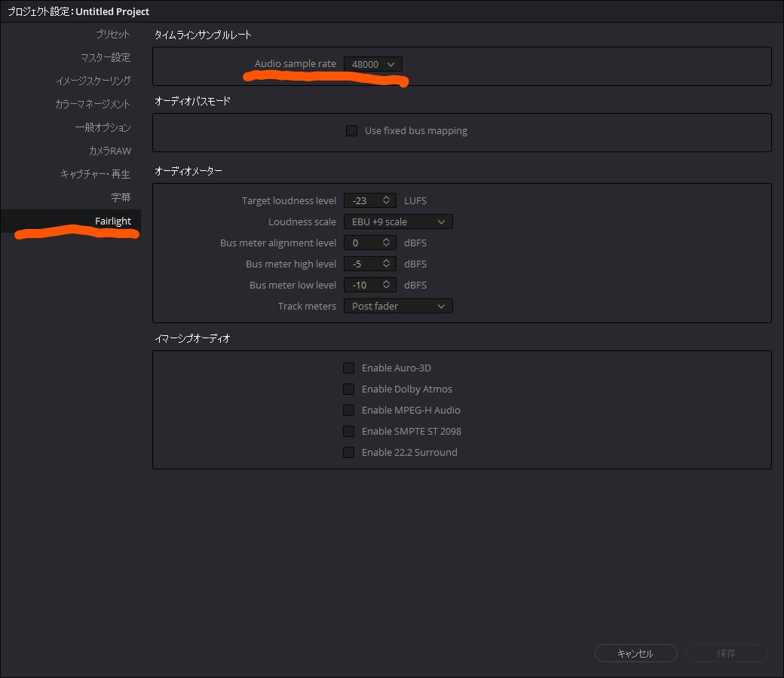Open the 一般オプション settings page
This screenshot has height=678, width=784.
[x=103, y=127]
